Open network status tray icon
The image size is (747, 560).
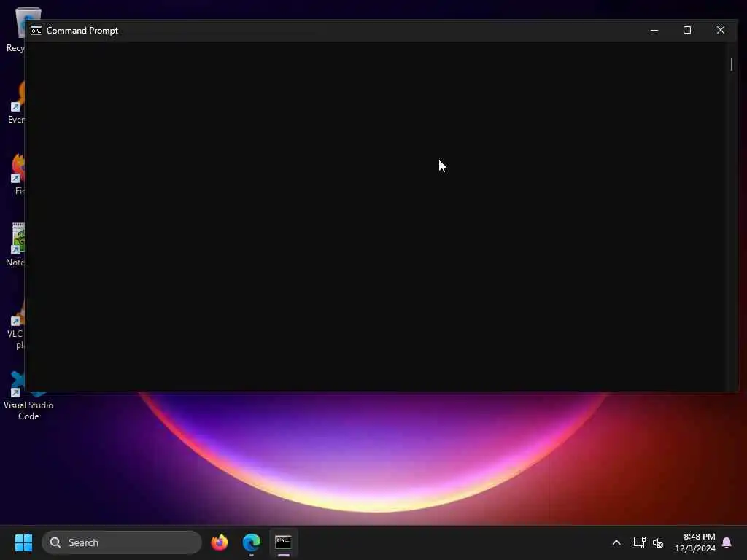point(639,542)
